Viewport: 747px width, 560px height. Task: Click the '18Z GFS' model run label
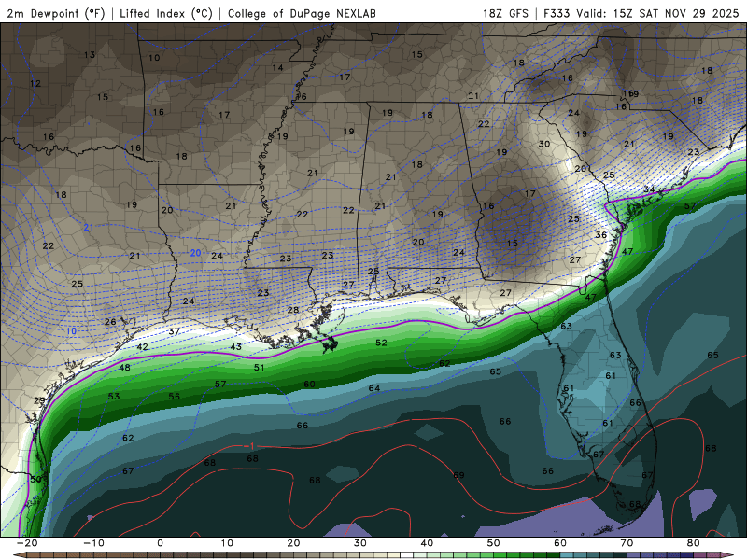[x=505, y=13]
